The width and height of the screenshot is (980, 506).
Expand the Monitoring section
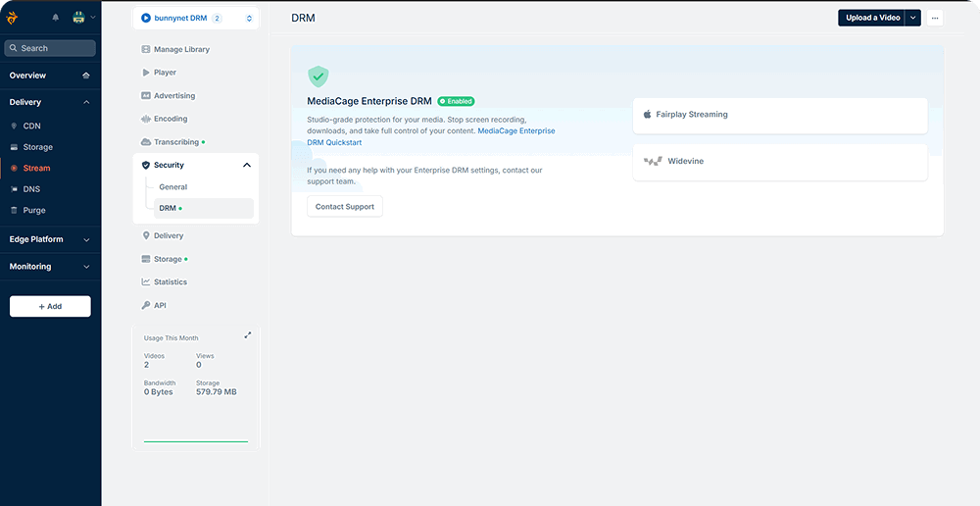pyautogui.click(x=50, y=266)
